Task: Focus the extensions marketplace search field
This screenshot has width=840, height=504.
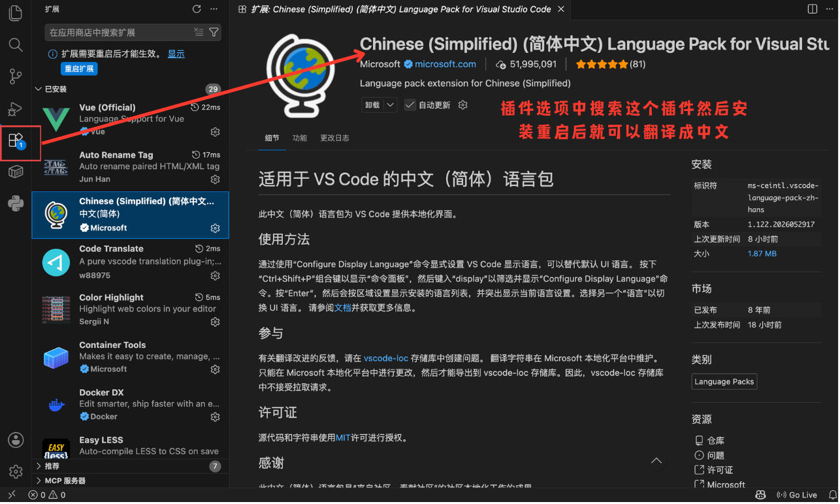Action: [x=119, y=32]
